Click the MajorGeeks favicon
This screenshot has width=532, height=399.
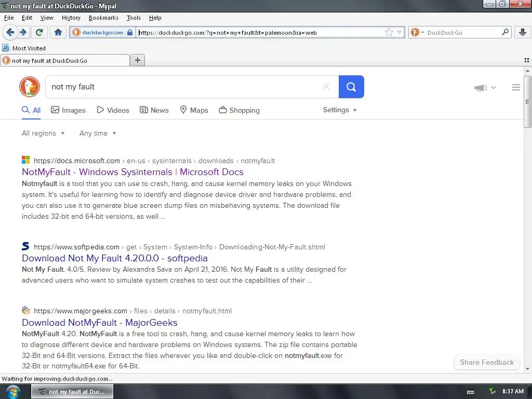(x=26, y=310)
